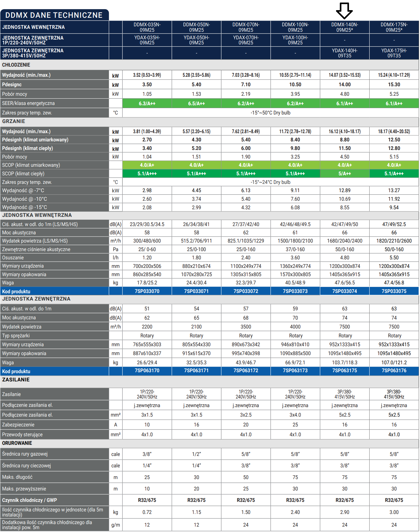Click indoor weight value 47.6/56.5
The image size is (420, 532).
[x=345, y=283]
